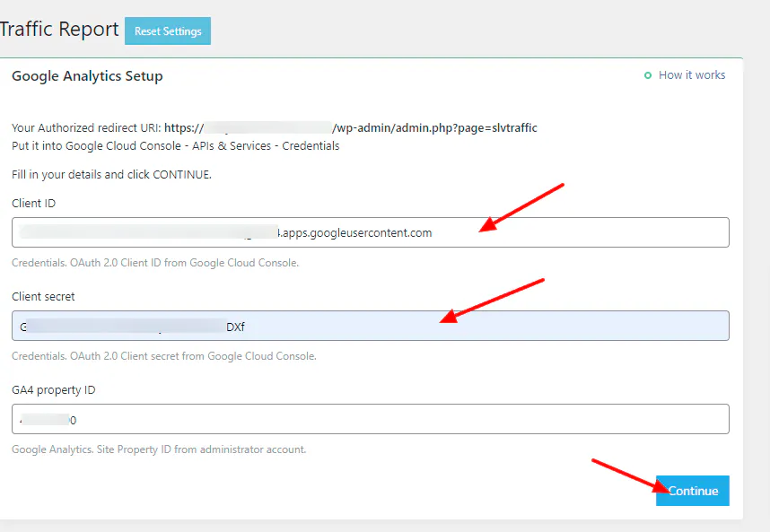The height and width of the screenshot is (532, 770).
Task: Click the Reset Settings button
Action: pos(167,31)
